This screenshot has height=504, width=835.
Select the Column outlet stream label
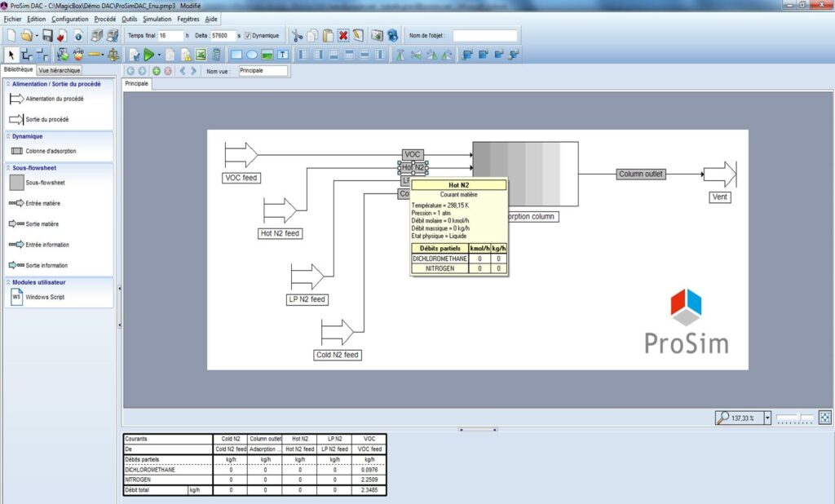coord(641,174)
